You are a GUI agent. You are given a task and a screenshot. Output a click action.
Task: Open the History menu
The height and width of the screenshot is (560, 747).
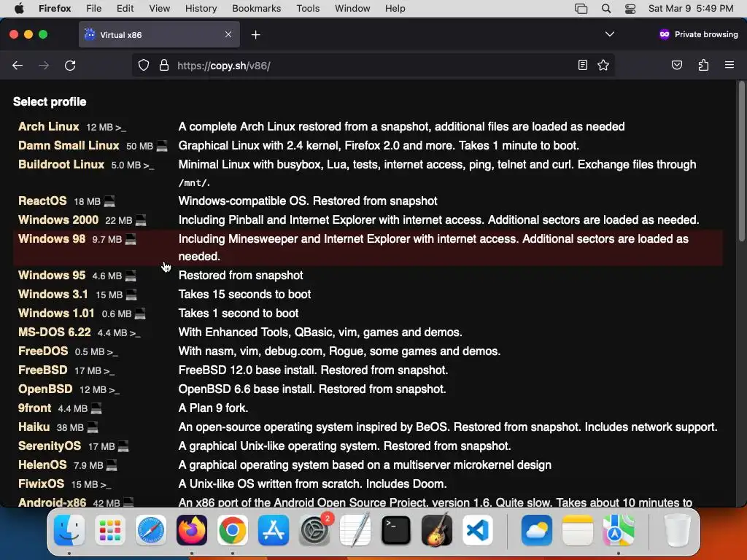coord(201,9)
